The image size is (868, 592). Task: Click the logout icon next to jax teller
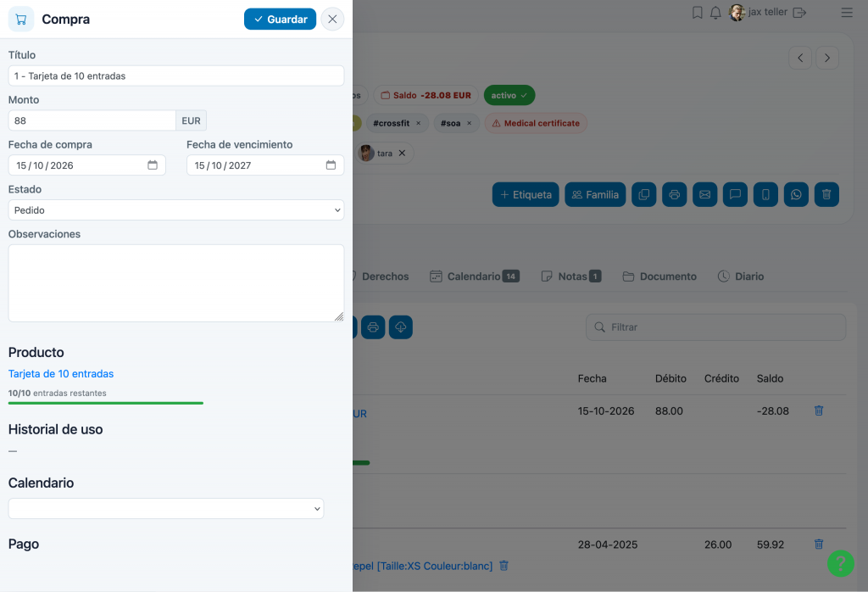pos(799,12)
